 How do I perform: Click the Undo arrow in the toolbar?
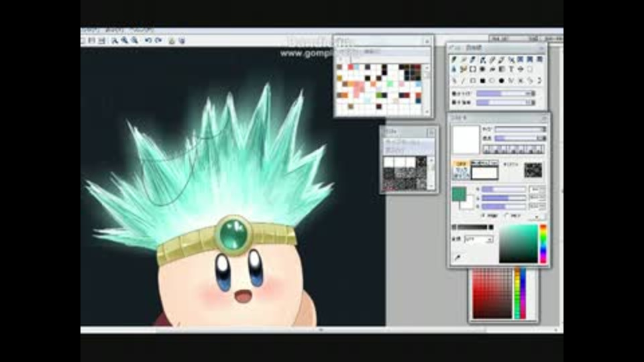coord(148,40)
